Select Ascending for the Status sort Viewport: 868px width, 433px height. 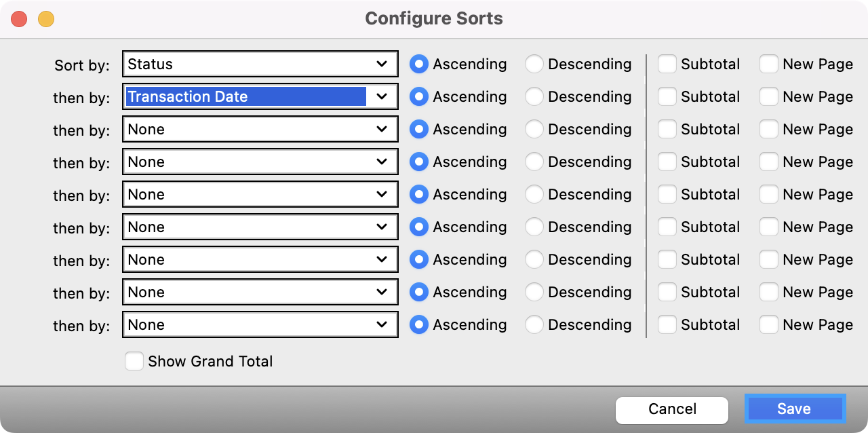pyautogui.click(x=419, y=64)
